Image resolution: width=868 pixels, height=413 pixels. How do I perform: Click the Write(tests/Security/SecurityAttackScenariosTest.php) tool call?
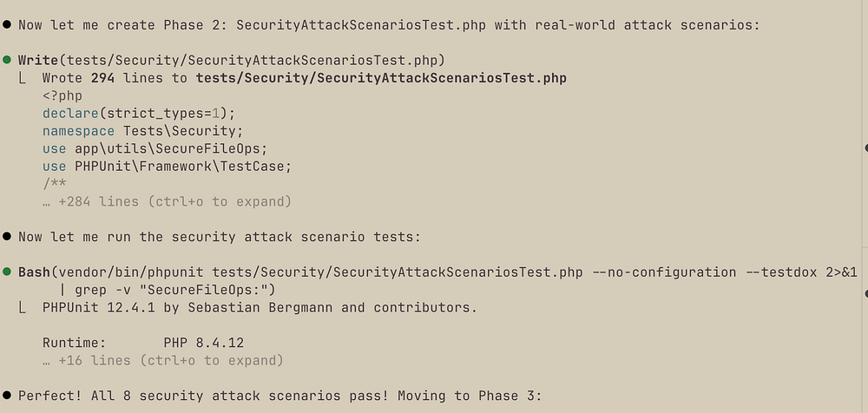click(x=231, y=60)
